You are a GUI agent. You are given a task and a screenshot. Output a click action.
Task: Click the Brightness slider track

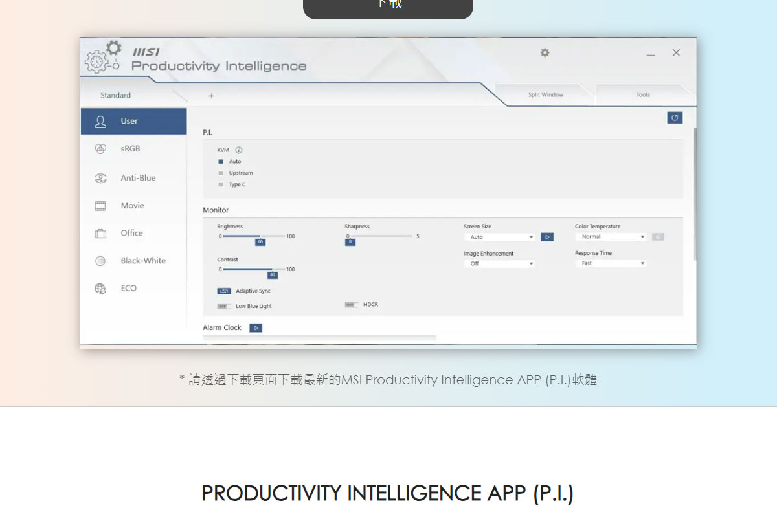coord(254,236)
